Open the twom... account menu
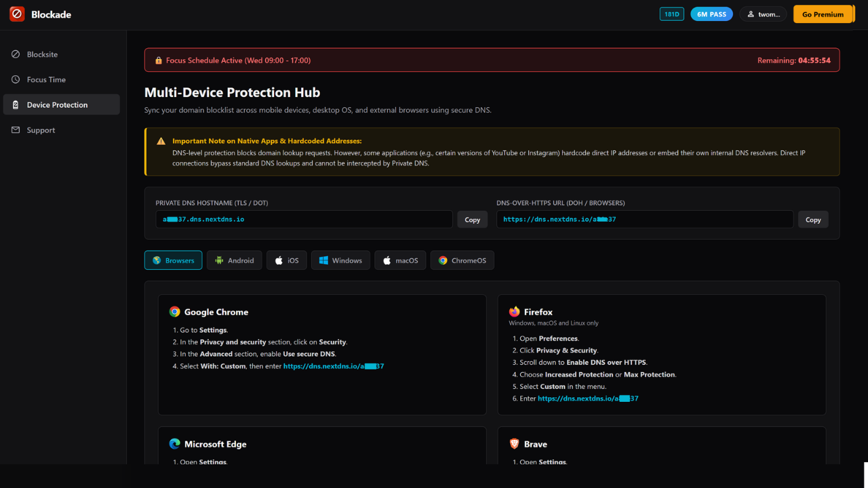Viewport: 868px width, 488px height. 764,14
